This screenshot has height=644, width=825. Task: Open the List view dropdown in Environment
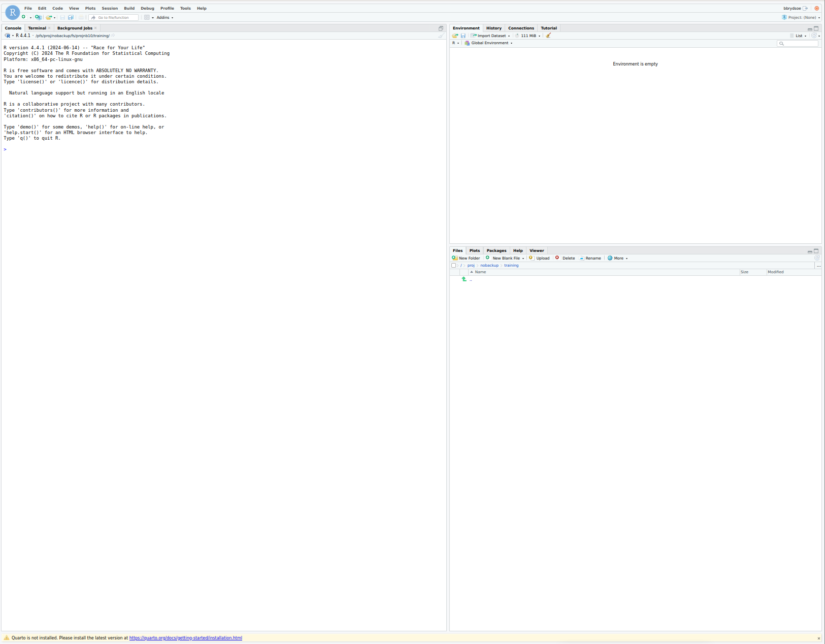[x=798, y=36]
